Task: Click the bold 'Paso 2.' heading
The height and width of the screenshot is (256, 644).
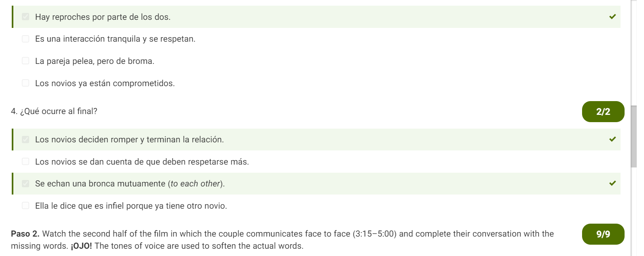Action: pos(25,234)
